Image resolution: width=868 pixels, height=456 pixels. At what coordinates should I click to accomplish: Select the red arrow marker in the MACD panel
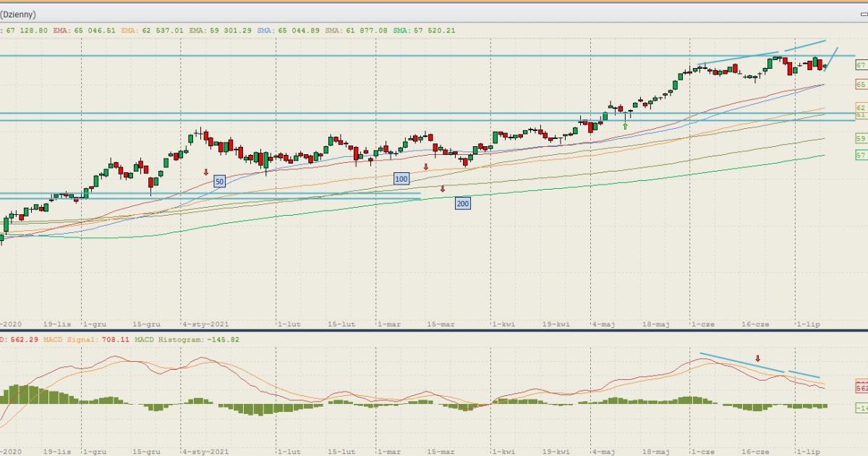[758, 358]
